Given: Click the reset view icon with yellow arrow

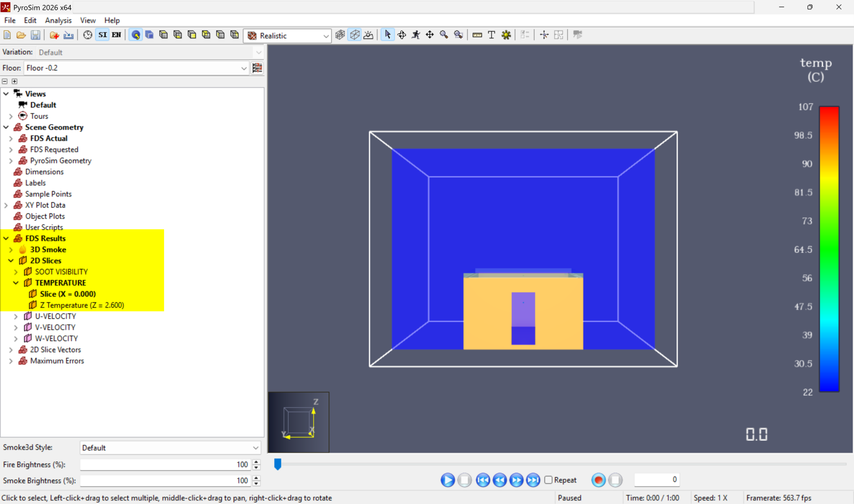Looking at the screenshot, I should (x=135, y=35).
